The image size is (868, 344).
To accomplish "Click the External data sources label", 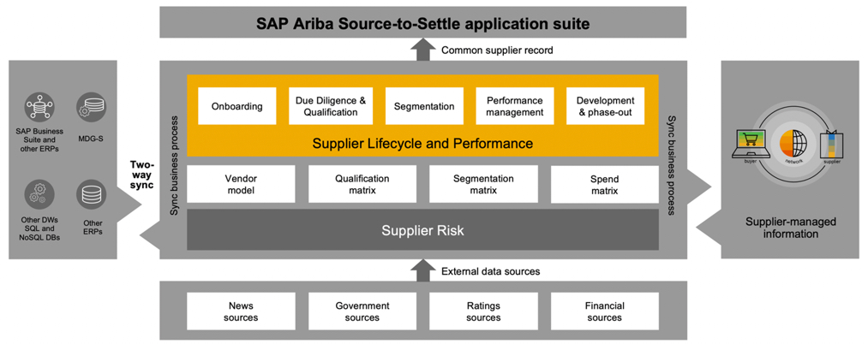I will [x=491, y=271].
